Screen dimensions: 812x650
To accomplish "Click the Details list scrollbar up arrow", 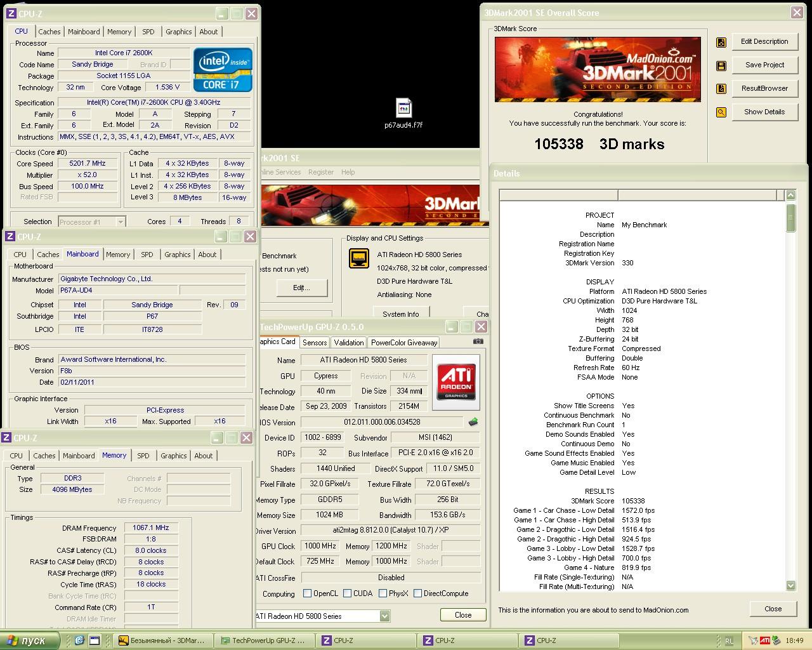I will (x=790, y=196).
